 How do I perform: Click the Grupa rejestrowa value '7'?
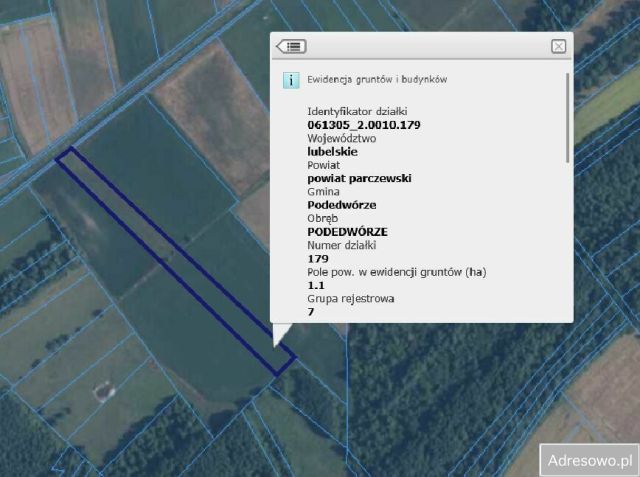311,312
